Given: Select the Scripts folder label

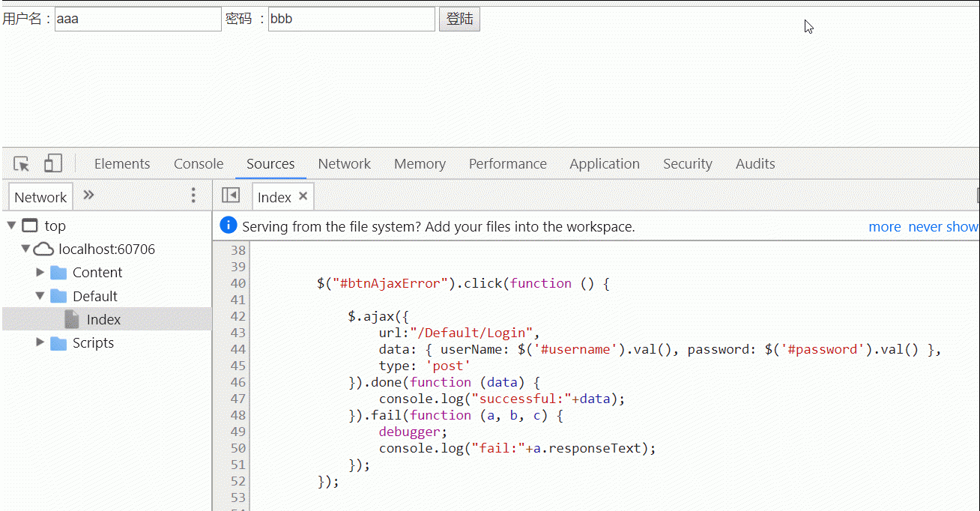Looking at the screenshot, I should tap(94, 343).
